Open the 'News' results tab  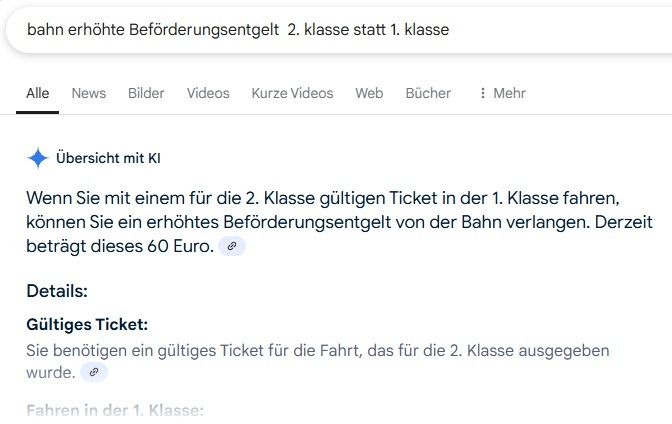(88, 93)
